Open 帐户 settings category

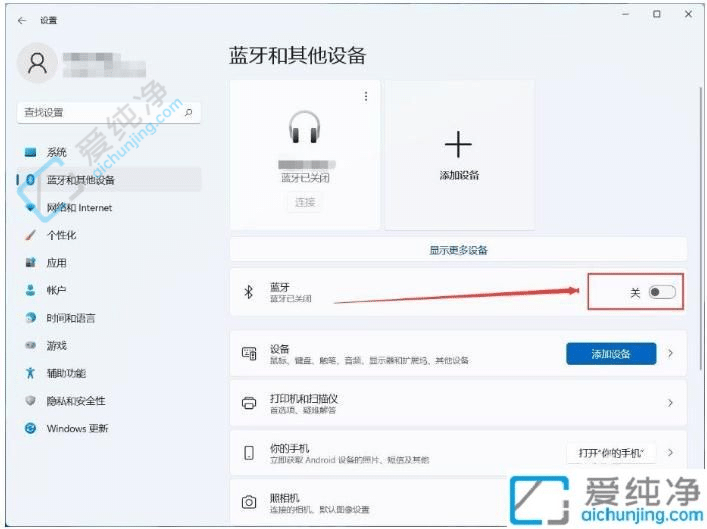(109, 290)
